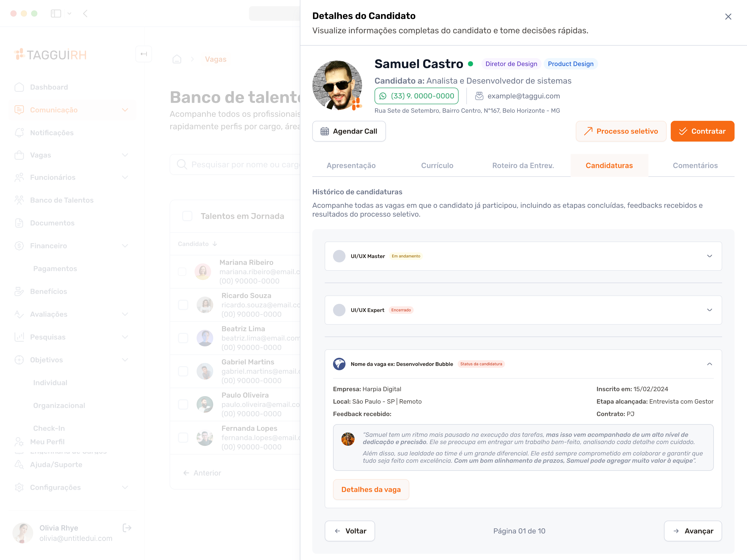Viewport: 747px width, 560px height.
Task: Sort by the Candidato column arrow
Action: (215, 244)
